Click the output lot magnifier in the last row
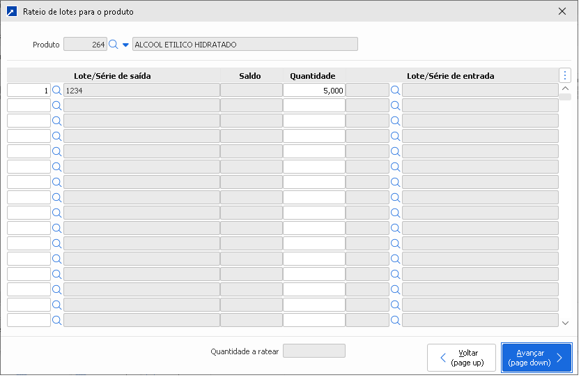588x380 pixels. pos(57,321)
